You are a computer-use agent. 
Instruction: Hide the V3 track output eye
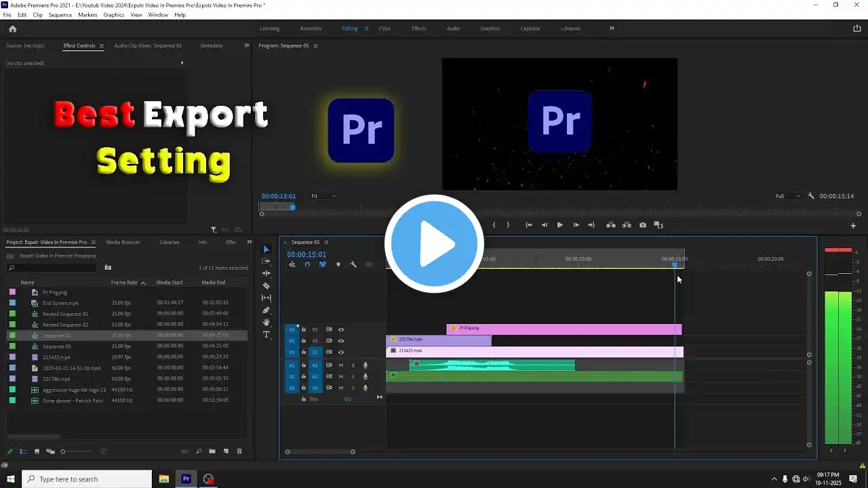(341, 329)
